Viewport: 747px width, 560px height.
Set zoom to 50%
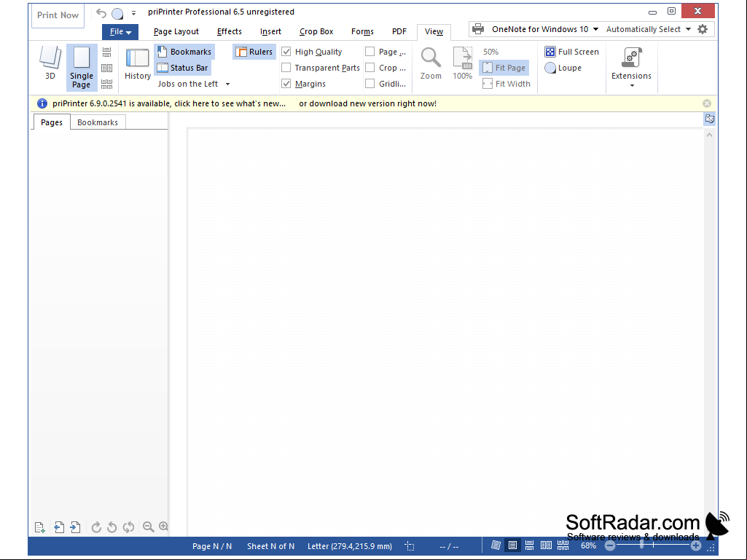click(490, 52)
